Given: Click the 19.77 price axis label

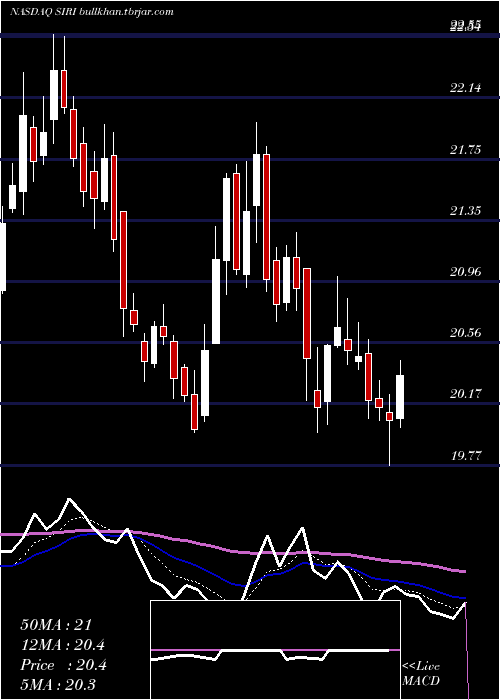Looking at the screenshot, I should [466, 455].
